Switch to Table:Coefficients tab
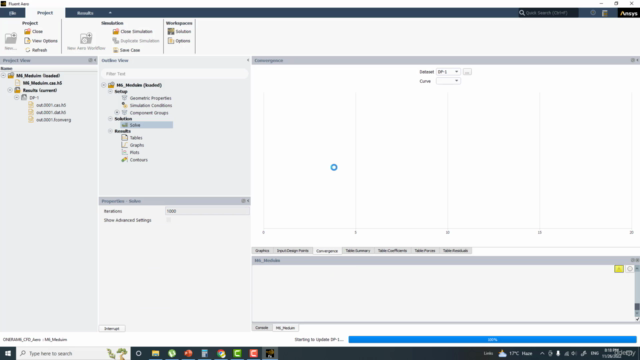 click(392, 251)
